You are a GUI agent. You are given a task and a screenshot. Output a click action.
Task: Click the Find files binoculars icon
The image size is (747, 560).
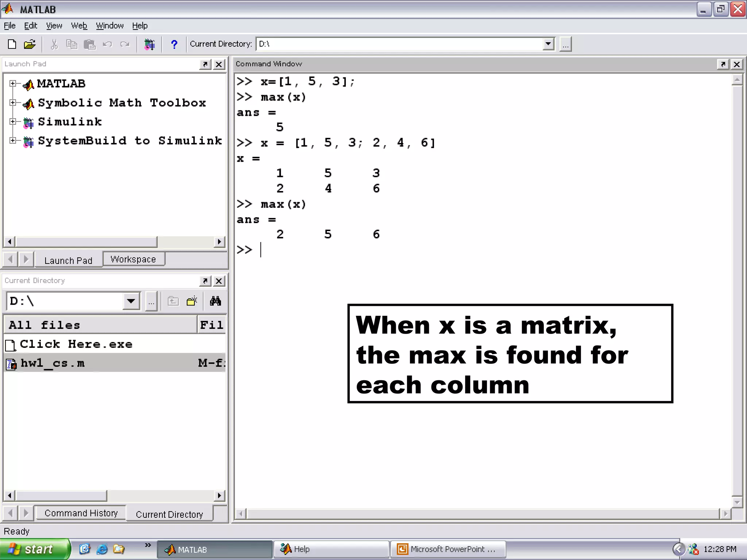coord(215,301)
